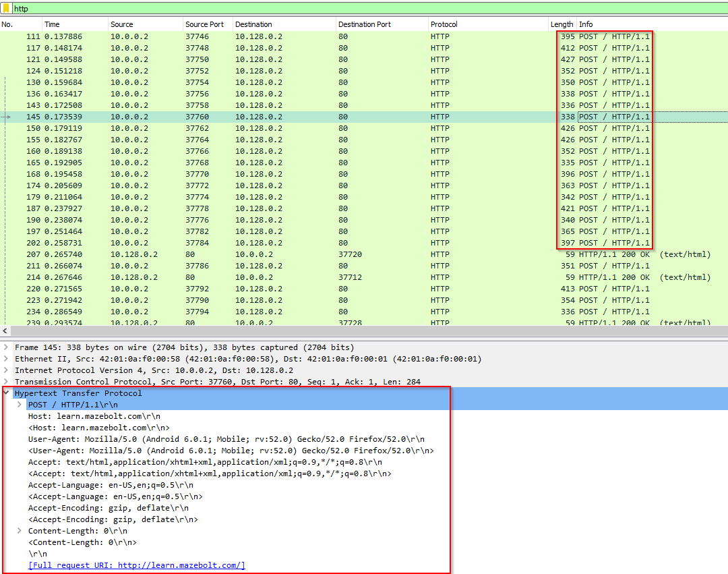Click the display filter bookmark icon
The image size is (728, 574).
tap(6, 9)
